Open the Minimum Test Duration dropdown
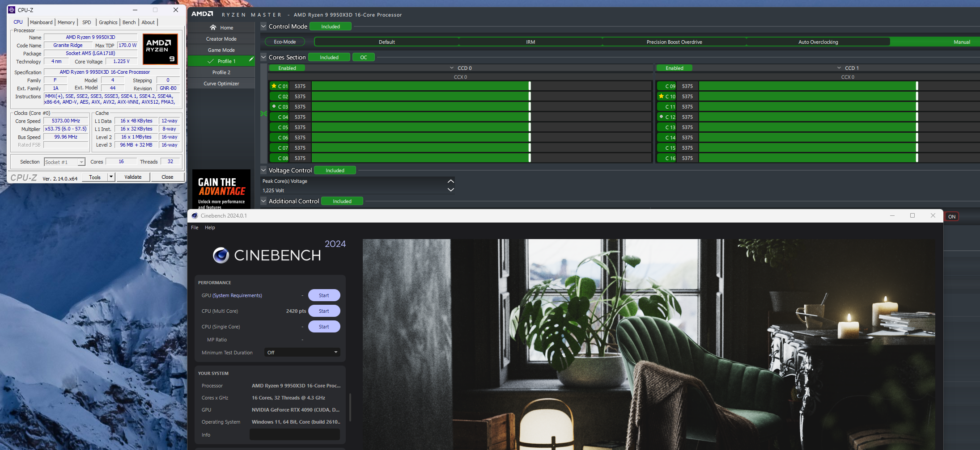The height and width of the screenshot is (450, 980). pos(302,353)
